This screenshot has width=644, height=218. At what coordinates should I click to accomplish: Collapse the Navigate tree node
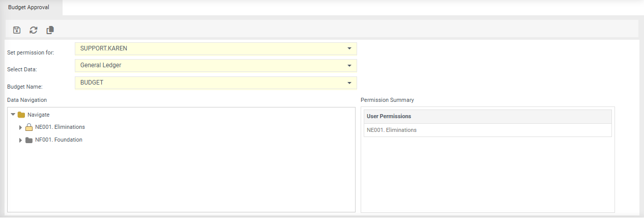(13, 115)
